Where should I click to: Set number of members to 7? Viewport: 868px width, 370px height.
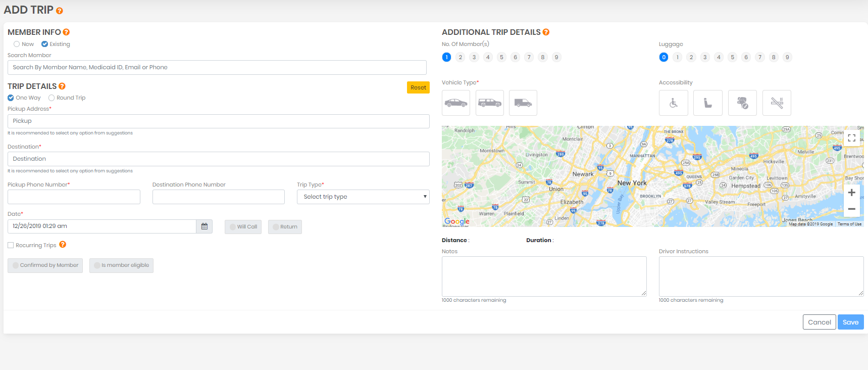point(529,58)
